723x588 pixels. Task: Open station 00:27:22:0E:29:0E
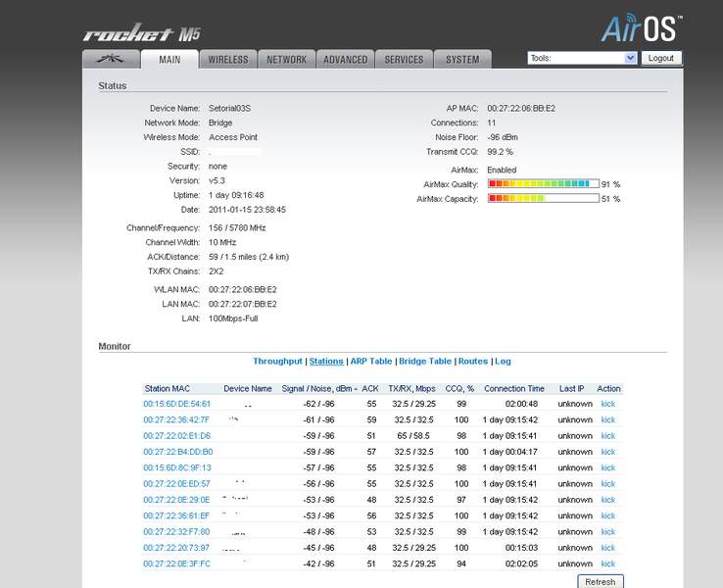[176, 500]
